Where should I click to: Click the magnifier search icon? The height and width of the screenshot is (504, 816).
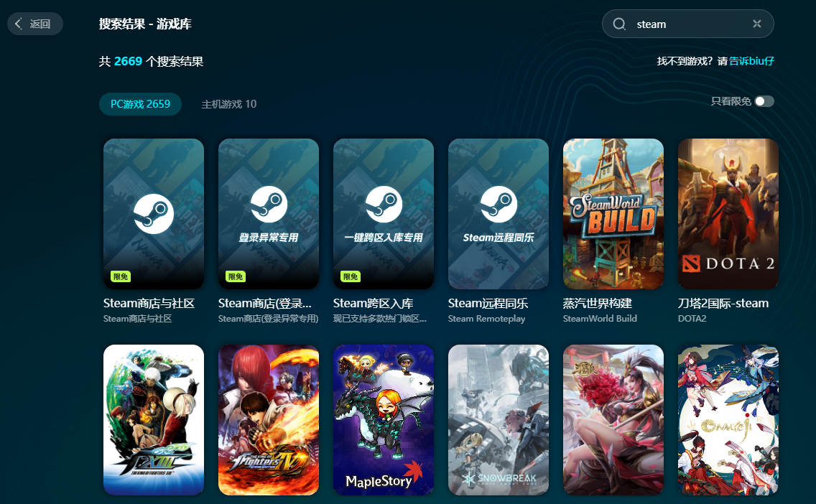pyautogui.click(x=619, y=24)
